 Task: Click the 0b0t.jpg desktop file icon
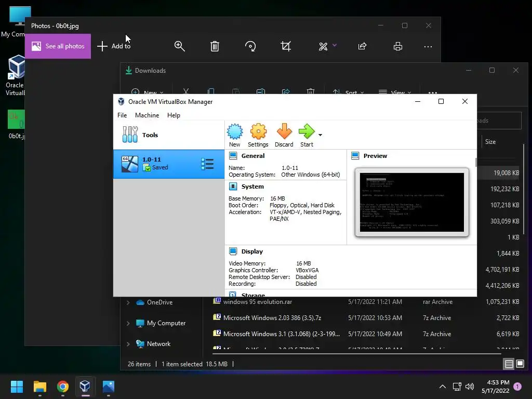(16, 124)
